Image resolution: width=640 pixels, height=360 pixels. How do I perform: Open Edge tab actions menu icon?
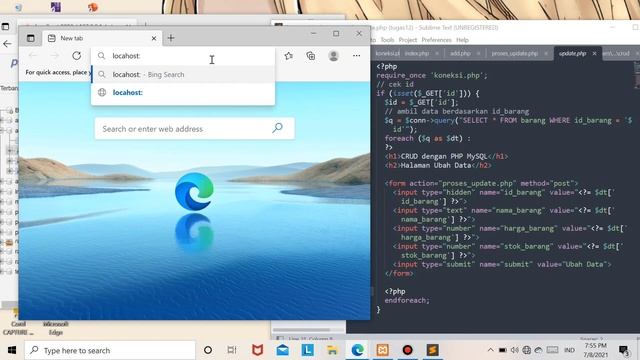tap(31, 38)
